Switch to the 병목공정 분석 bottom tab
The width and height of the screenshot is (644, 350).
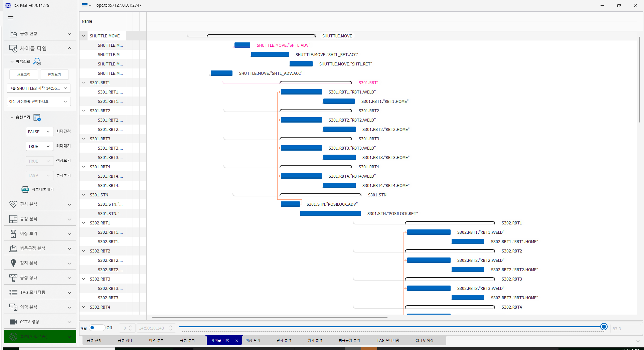click(349, 340)
